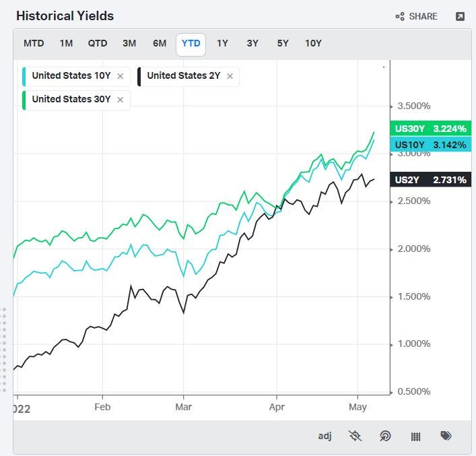Select the YTD range tab
This screenshot has width=476, height=456.
[191, 44]
